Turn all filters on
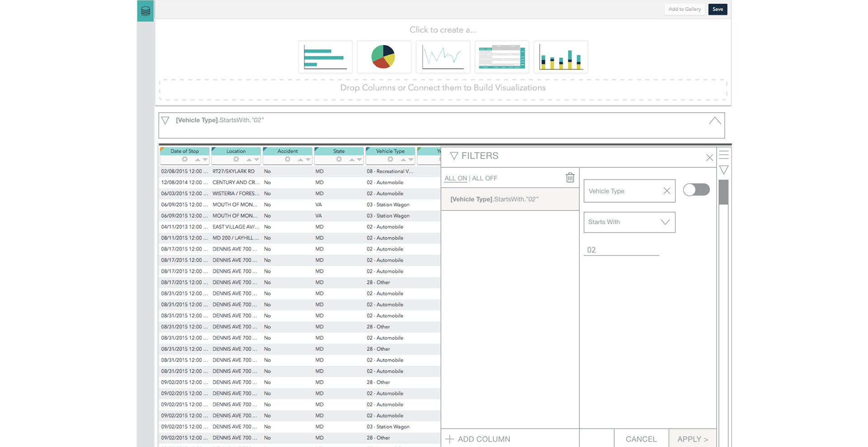Screen dimensions: 868x447 pos(456,178)
